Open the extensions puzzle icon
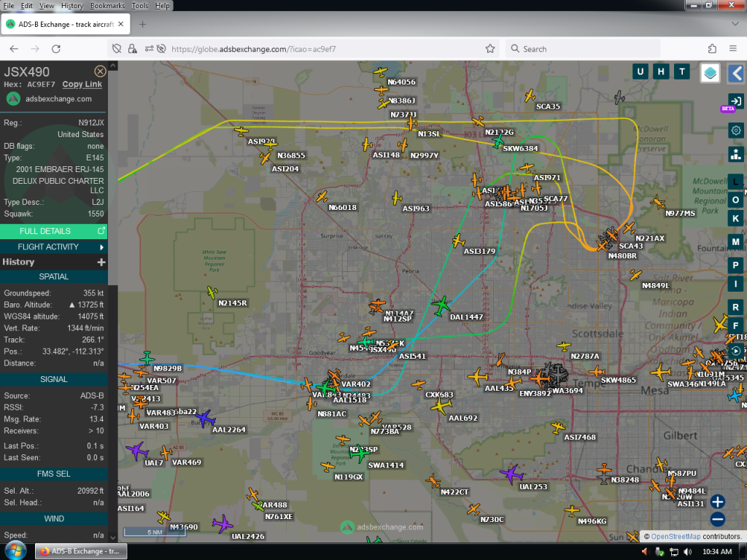 coord(712,49)
